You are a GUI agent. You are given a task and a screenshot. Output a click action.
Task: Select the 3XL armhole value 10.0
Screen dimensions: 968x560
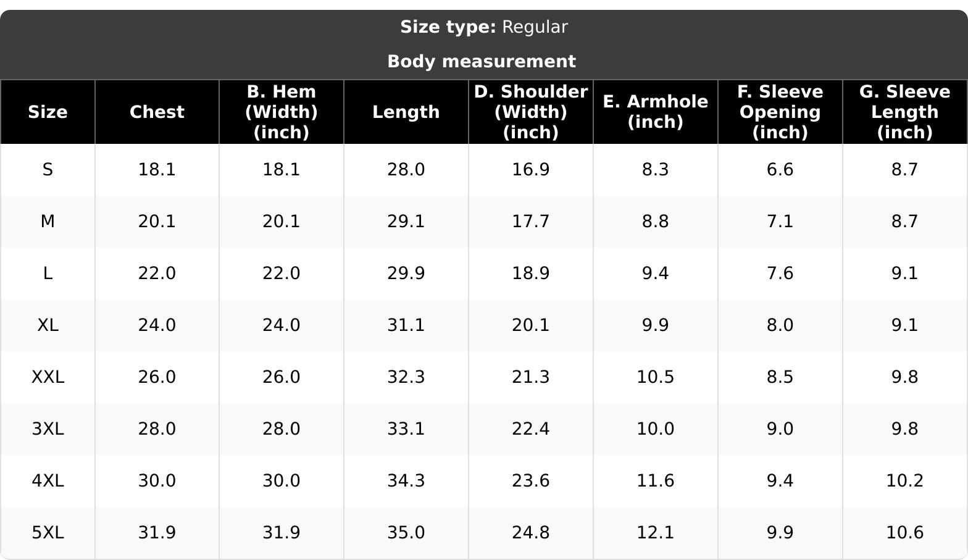click(x=656, y=428)
